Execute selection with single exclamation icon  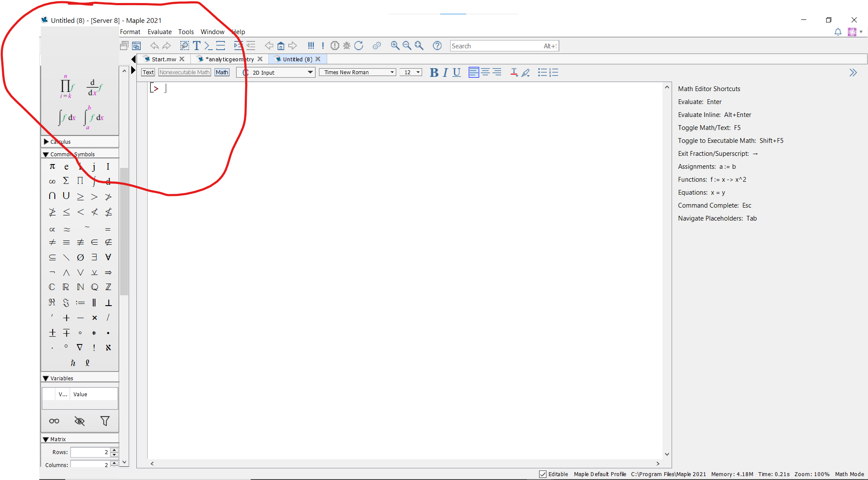pyautogui.click(x=322, y=46)
